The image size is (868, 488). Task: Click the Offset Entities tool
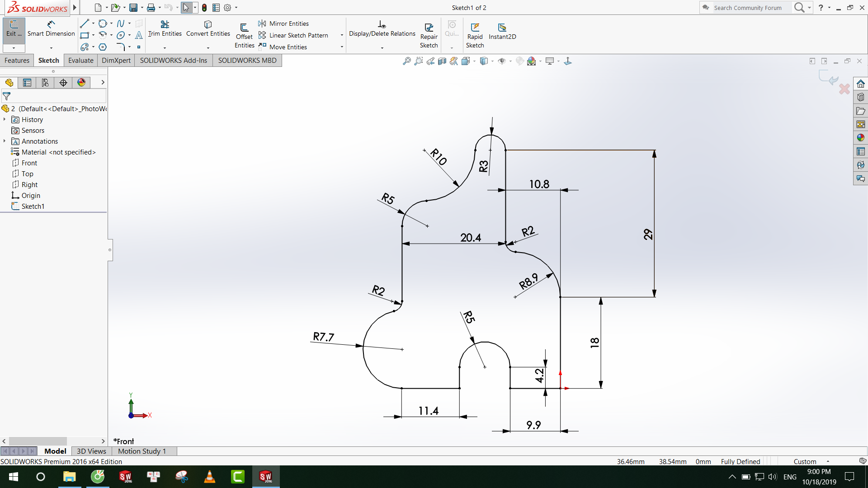[x=244, y=35]
